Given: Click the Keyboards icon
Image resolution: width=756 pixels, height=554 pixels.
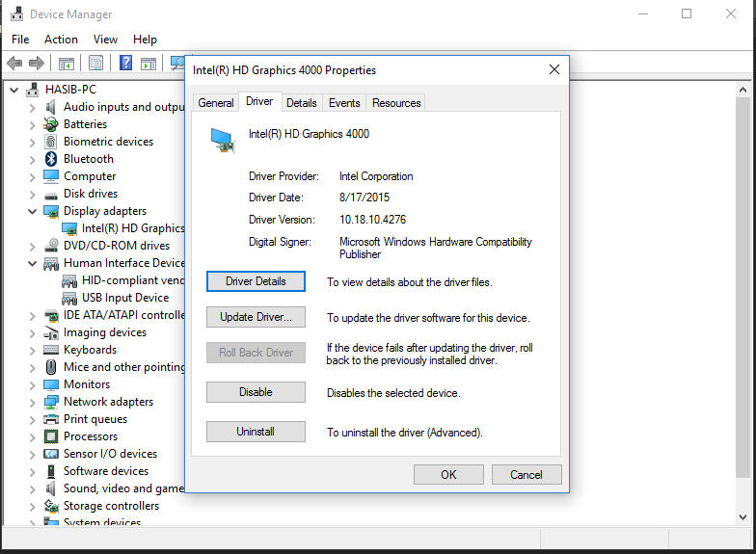Looking at the screenshot, I should (x=51, y=350).
